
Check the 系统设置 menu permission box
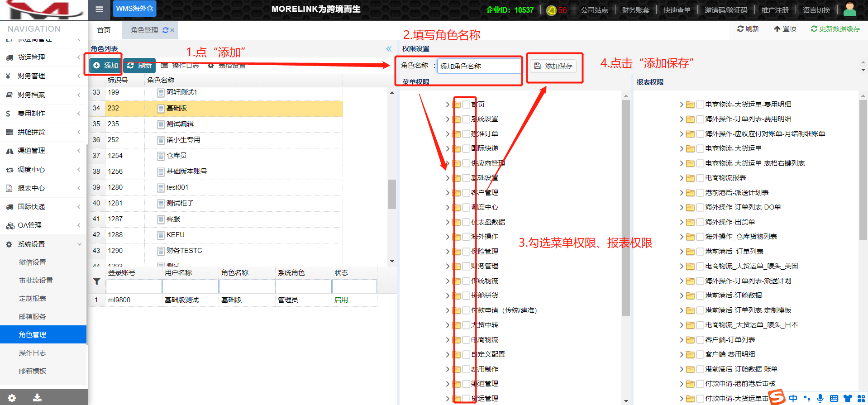click(x=466, y=119)
